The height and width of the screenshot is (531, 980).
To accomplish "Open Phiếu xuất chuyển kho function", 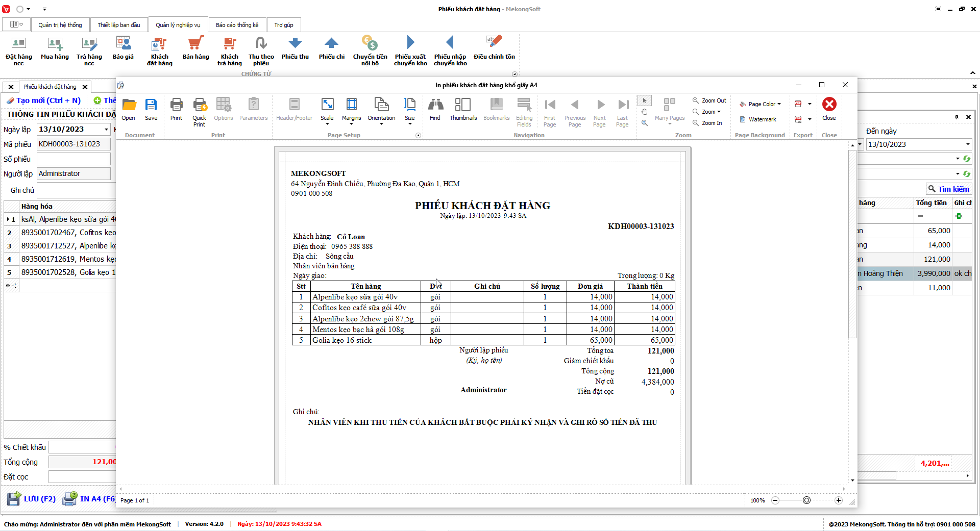I will [x=410, y=51].
